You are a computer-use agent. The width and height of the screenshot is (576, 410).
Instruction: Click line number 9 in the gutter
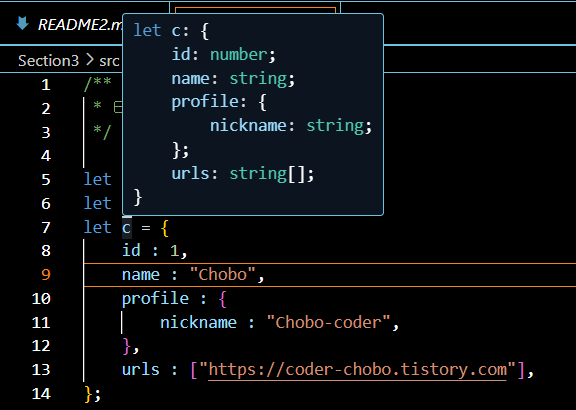pos(46,275)
